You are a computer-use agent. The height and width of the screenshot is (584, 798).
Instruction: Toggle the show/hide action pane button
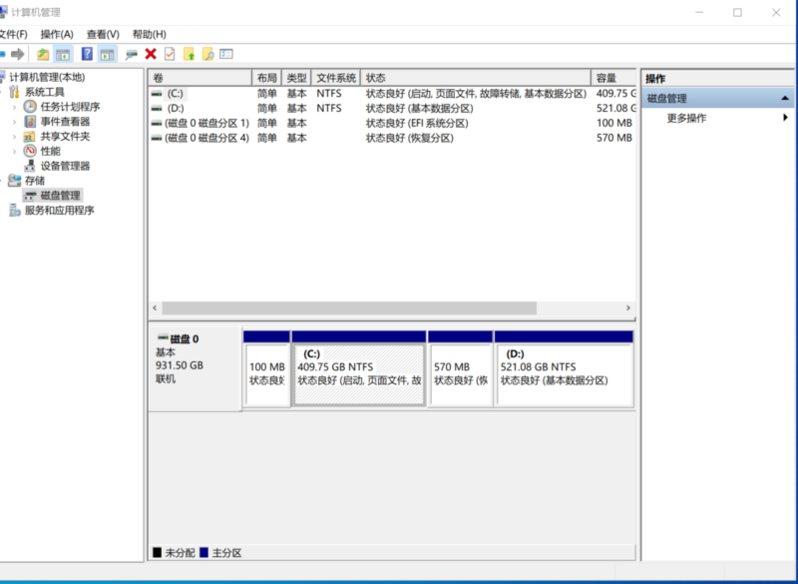[x=107, y=54]
